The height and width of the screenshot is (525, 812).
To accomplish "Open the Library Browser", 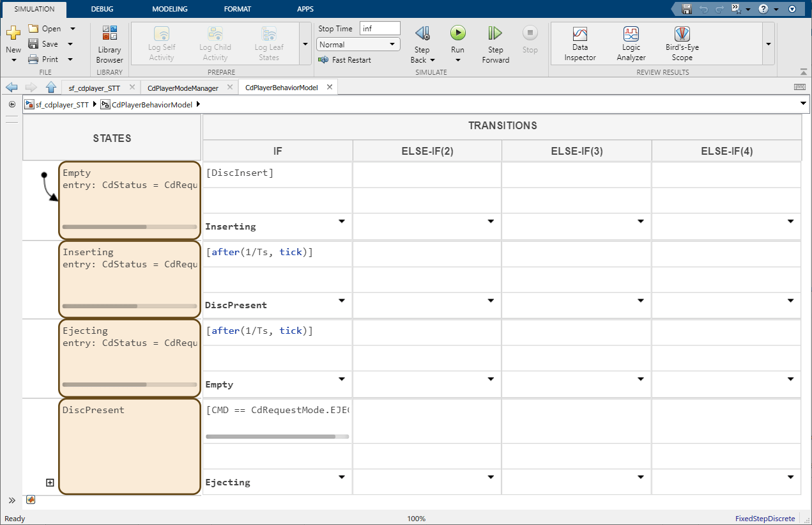I will click(x=109, y=43).
